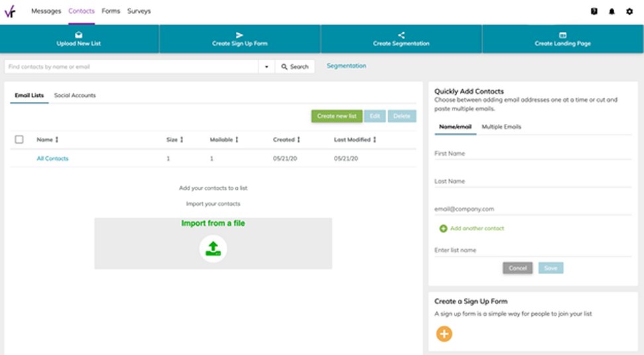The height and width of the screenshot is (355, 644).
Task: Click the First Name input field
Action: point(533,154)
